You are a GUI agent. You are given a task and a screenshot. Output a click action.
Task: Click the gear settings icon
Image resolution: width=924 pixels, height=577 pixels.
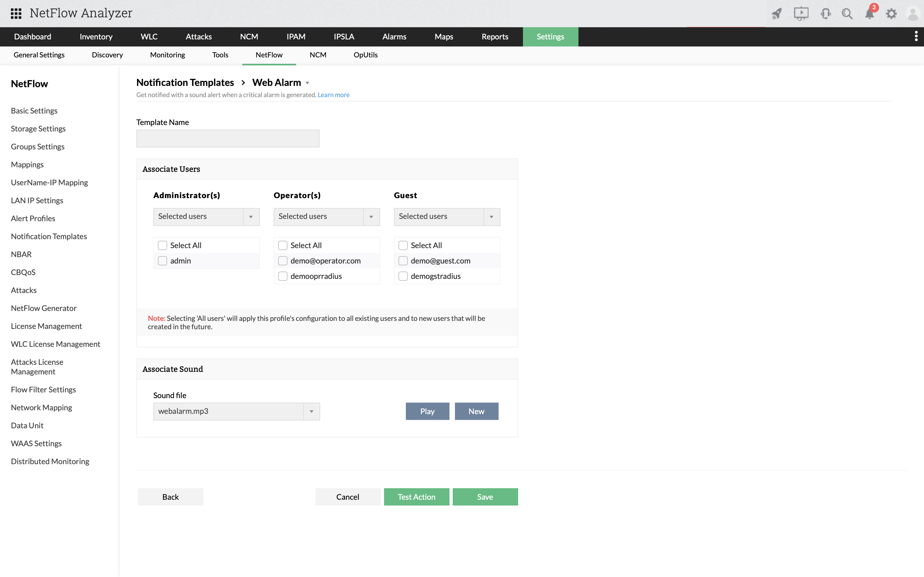[x=891, y=14]
